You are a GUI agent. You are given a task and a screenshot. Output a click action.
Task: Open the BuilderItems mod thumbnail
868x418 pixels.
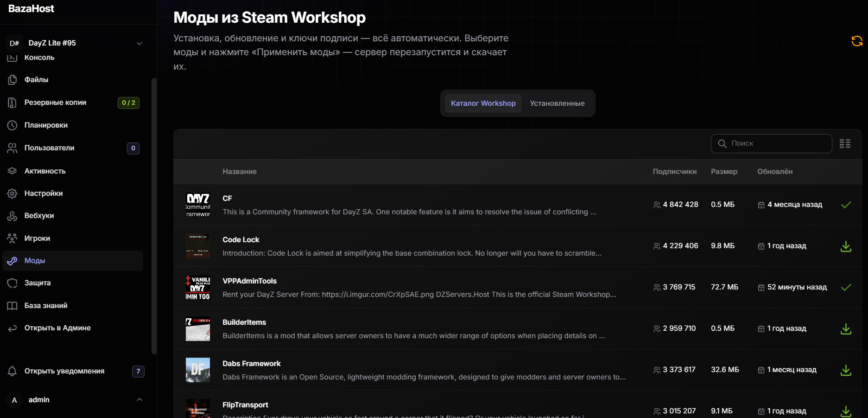coord(198,329)
